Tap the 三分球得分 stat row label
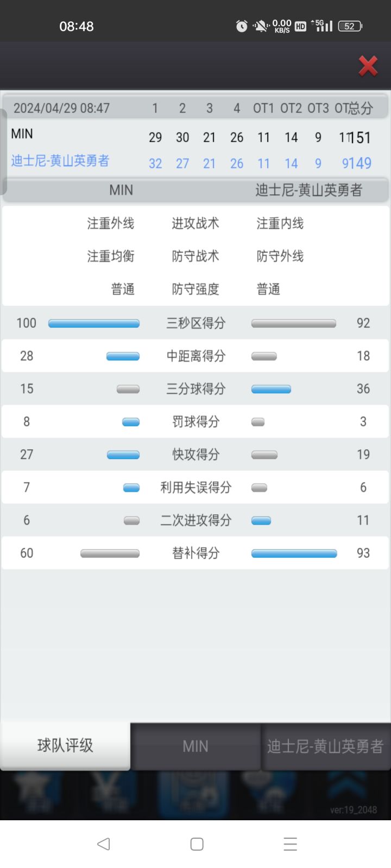The image size is (391, 868). point(195,388)
